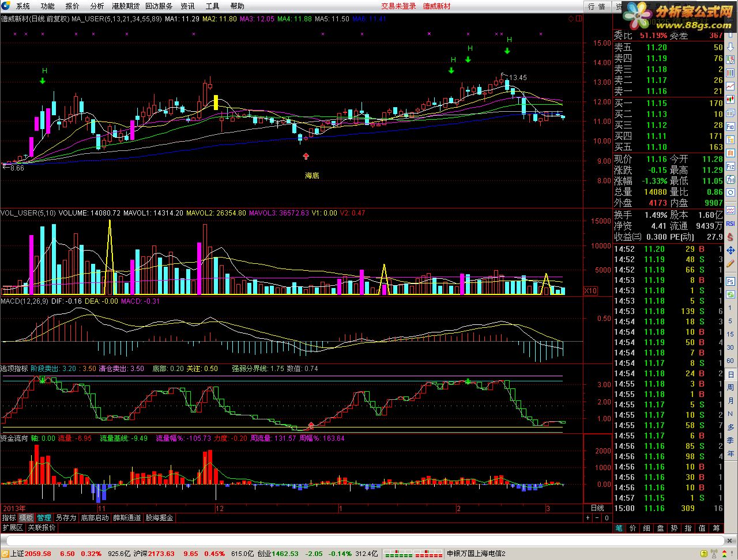The height and width of the screenshot is (560, 738).
Task: Open the 报价 menu
Action: tap(73, 6)
